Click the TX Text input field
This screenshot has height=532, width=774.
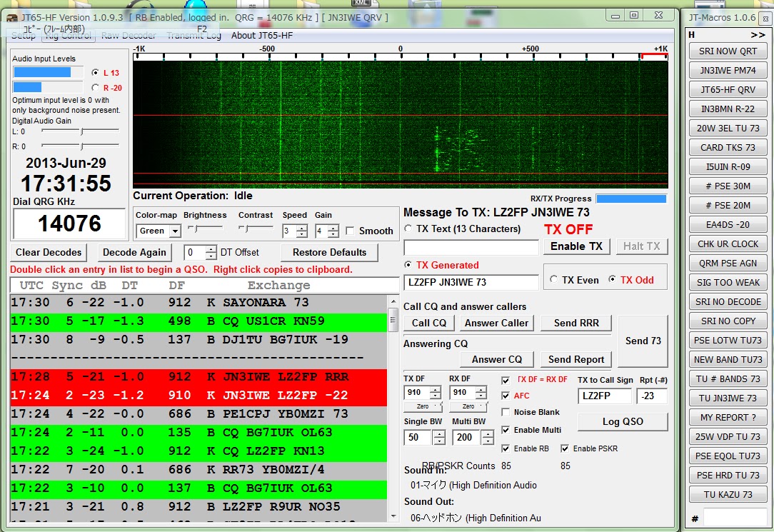(471, 247)
